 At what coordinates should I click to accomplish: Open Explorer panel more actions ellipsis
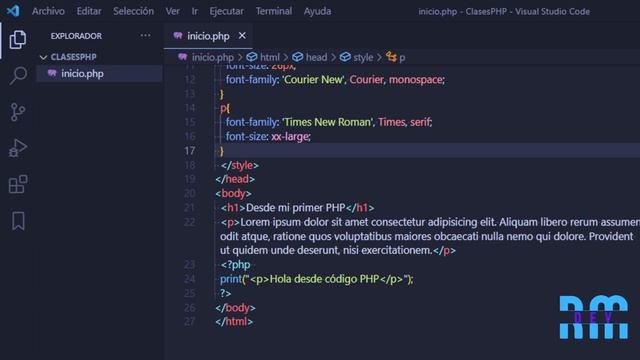coord(145,36)
